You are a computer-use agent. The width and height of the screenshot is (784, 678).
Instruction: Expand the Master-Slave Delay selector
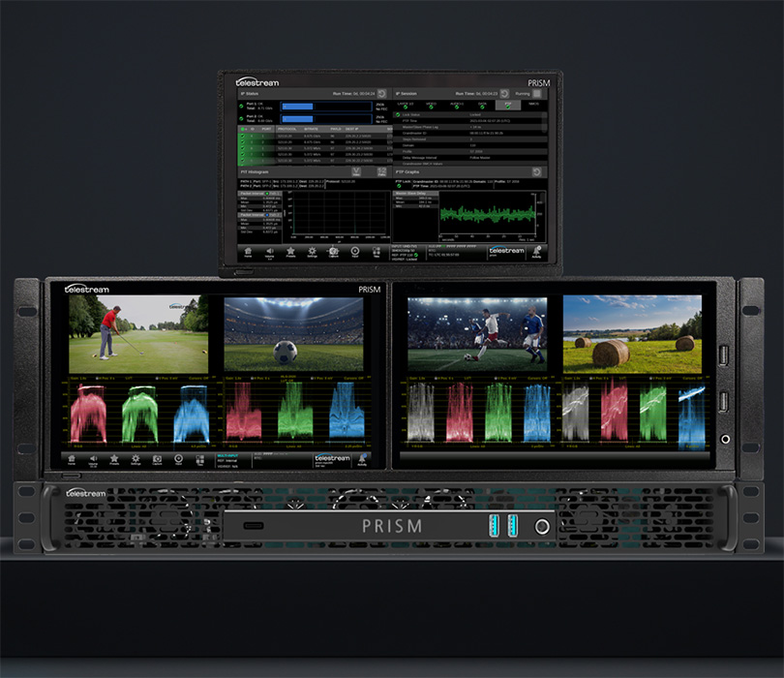(x=414, y=193)
